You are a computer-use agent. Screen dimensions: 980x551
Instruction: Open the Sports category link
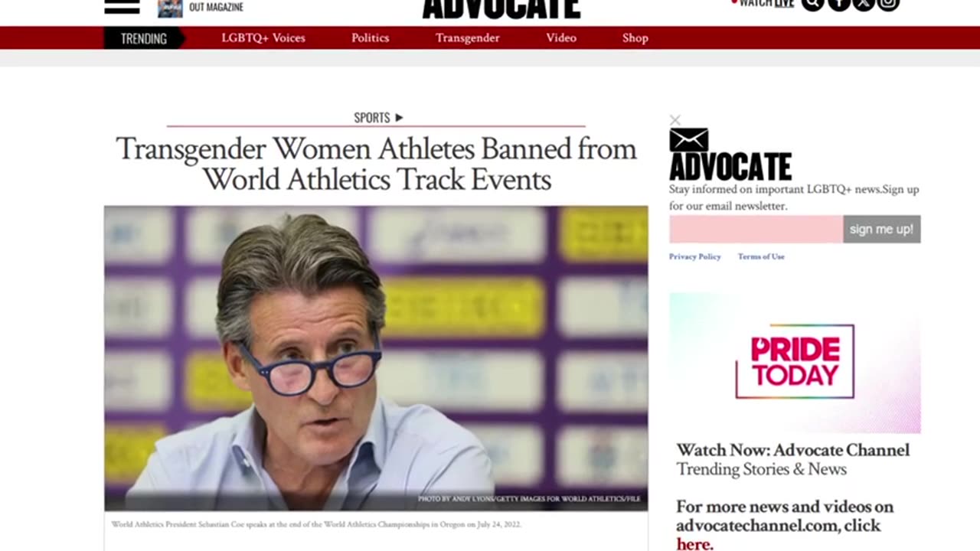click(x=378, y=118)
